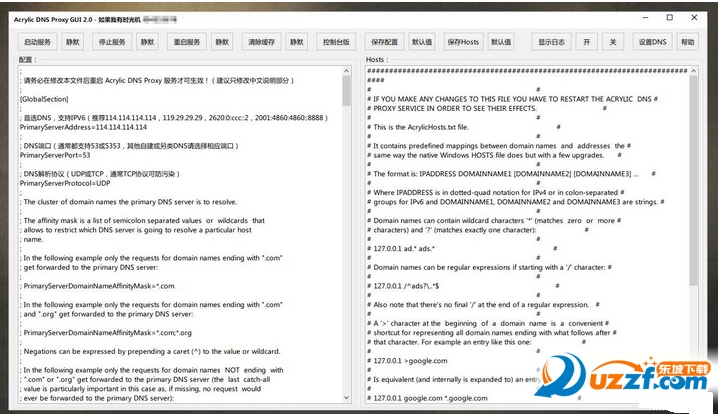
Task: Click the 保存Hosts button
Action: point(463,42)
